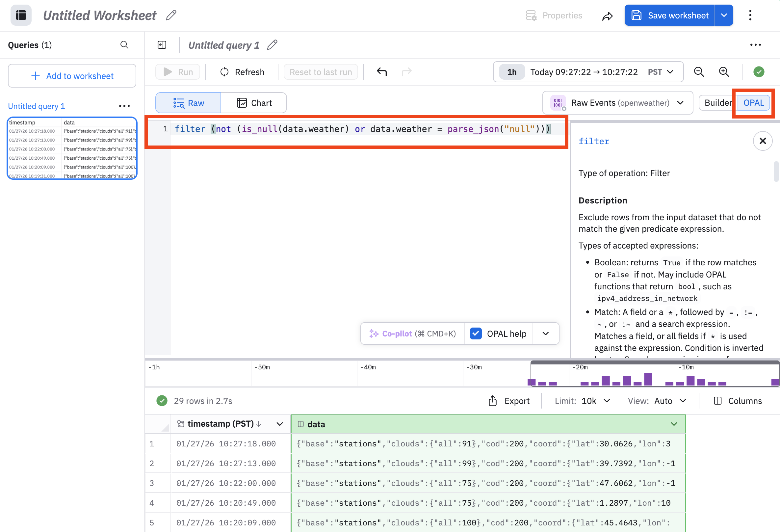Click the pencil icon next to Untitled Worksheet

coord(171,15)
